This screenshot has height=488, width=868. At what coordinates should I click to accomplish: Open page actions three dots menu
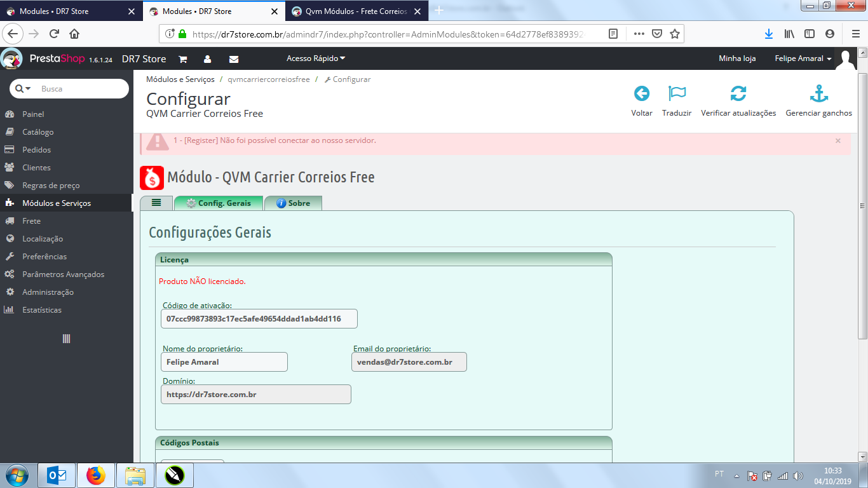pyautogui.click(x=639, y=34)
